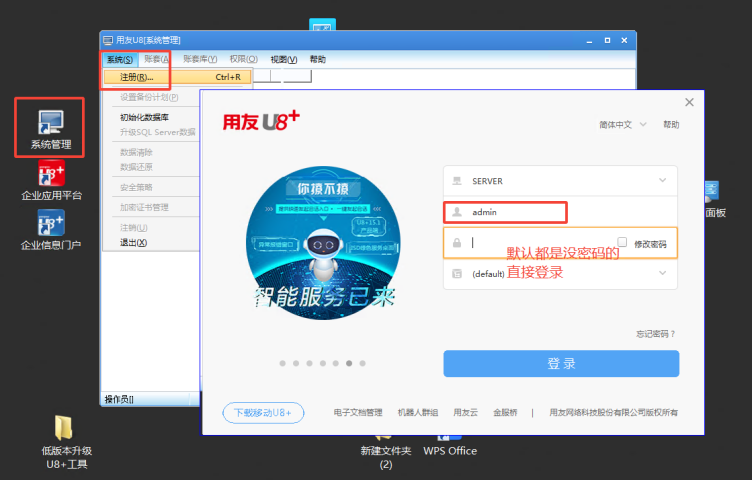The height and width of the screenshot is (480, 752).
Task: Expand the (default) account set dropdown
Action: click(662, 273)
